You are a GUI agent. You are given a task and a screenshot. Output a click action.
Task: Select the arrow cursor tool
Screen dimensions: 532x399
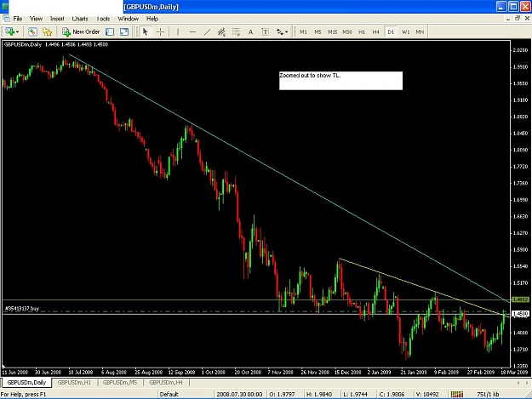[146, 31]
